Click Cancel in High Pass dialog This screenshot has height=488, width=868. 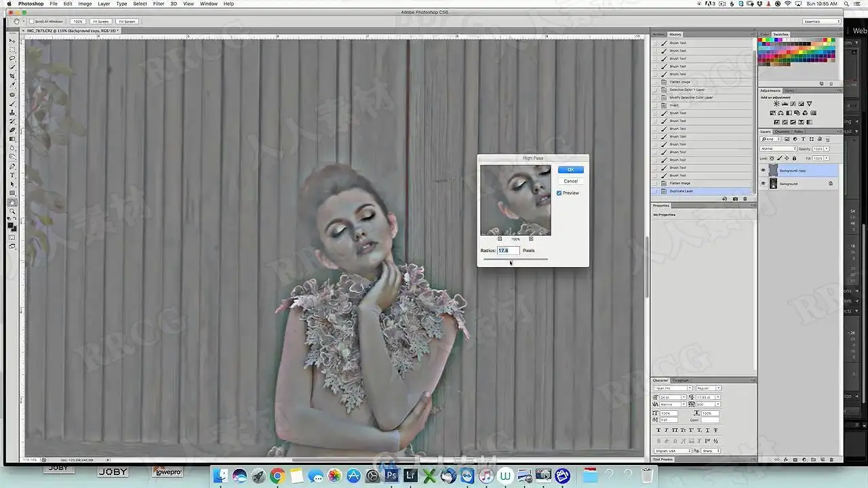570,181
